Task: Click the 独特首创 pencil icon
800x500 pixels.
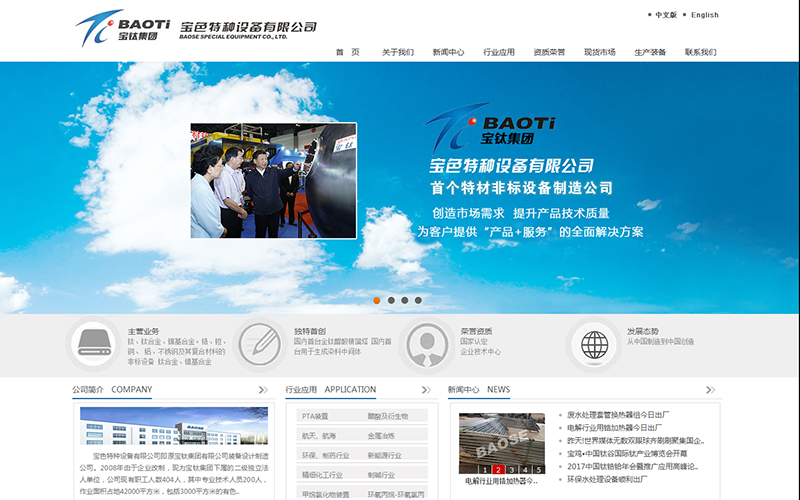Action: (x=260, y=344)
